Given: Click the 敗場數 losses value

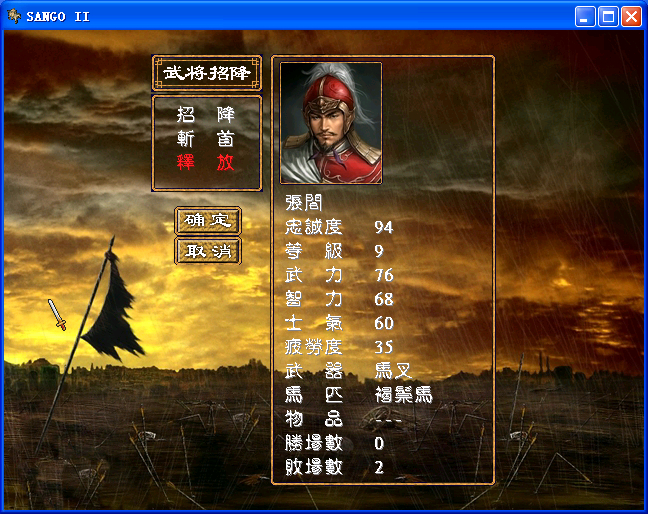Looking at the screenshot, I should pos(379,467).
